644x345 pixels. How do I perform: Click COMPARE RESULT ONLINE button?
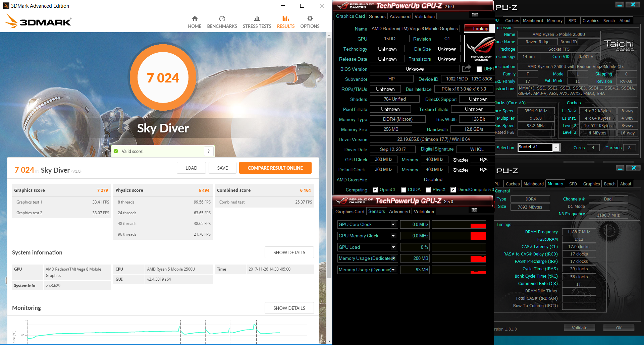[x=275, y=168]
